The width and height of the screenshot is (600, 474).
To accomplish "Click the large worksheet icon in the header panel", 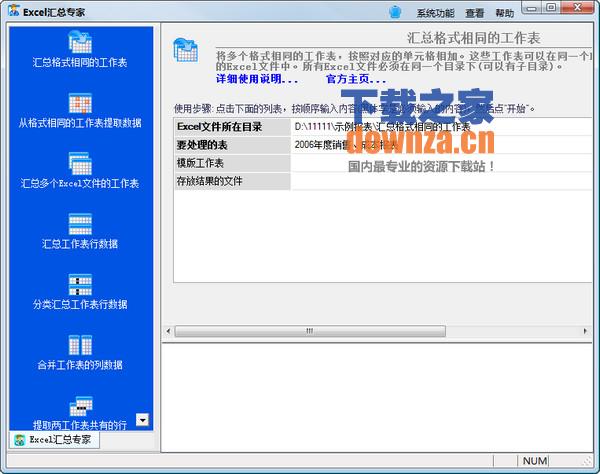I will click(x=186, y=50).
